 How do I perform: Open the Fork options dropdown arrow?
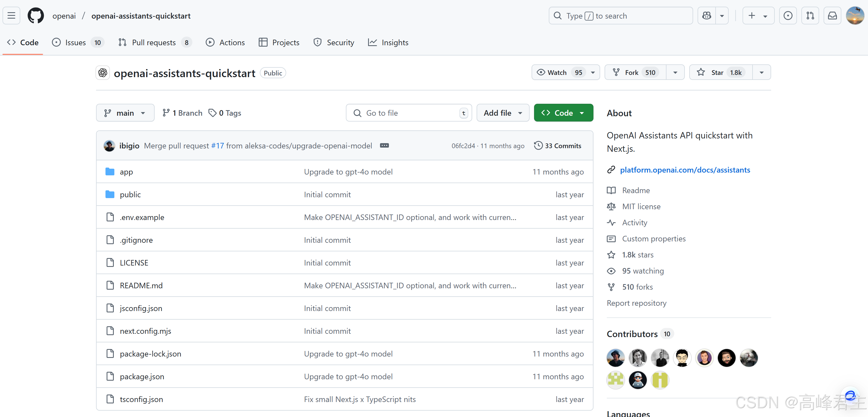click(x=675, y=72)
